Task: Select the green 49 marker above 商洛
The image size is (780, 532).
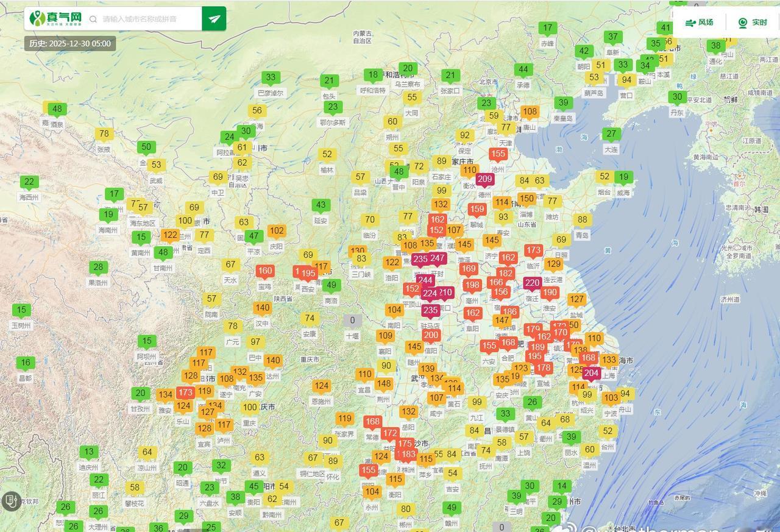Action: [x=331, y=285]
